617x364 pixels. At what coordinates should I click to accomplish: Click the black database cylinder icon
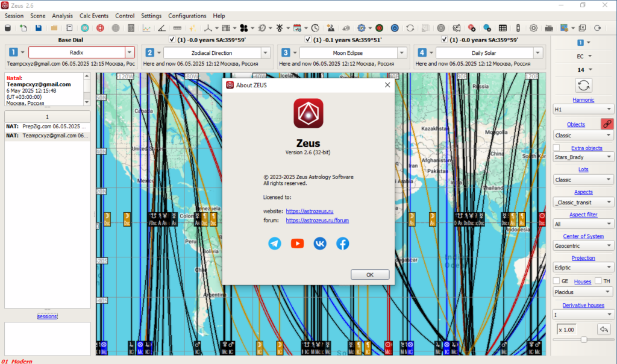(x=7, y=28)
